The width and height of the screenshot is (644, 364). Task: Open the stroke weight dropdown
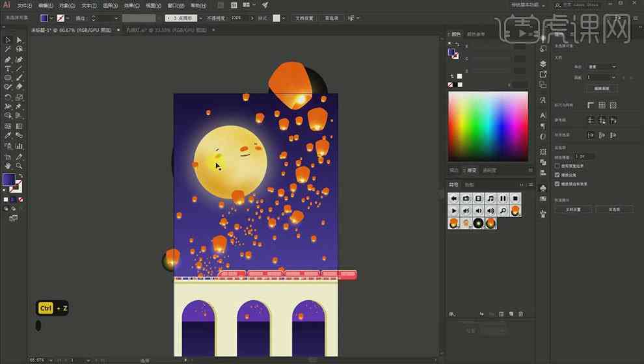click(116, 18)
